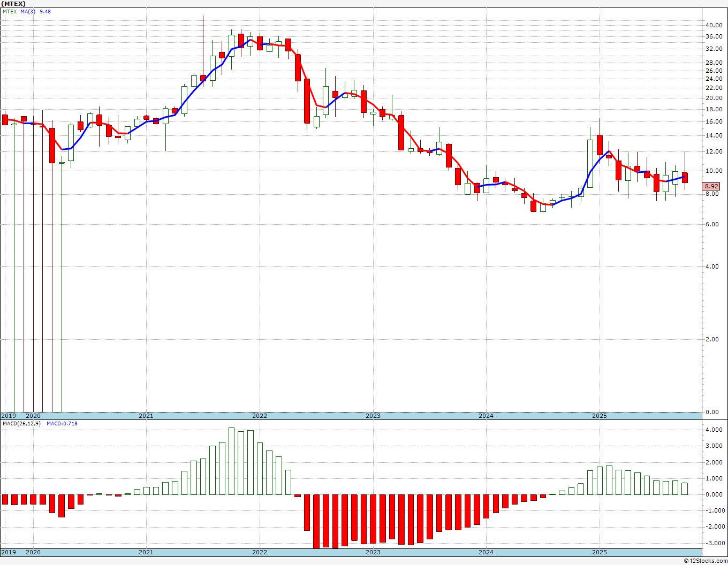The image size is (728, 565).
Task: Select 2022 on the MACD panel time axis
Action: tap(260, 552)
